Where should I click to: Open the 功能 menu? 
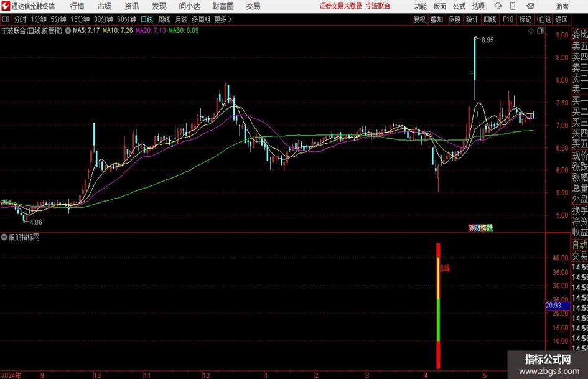421,6
